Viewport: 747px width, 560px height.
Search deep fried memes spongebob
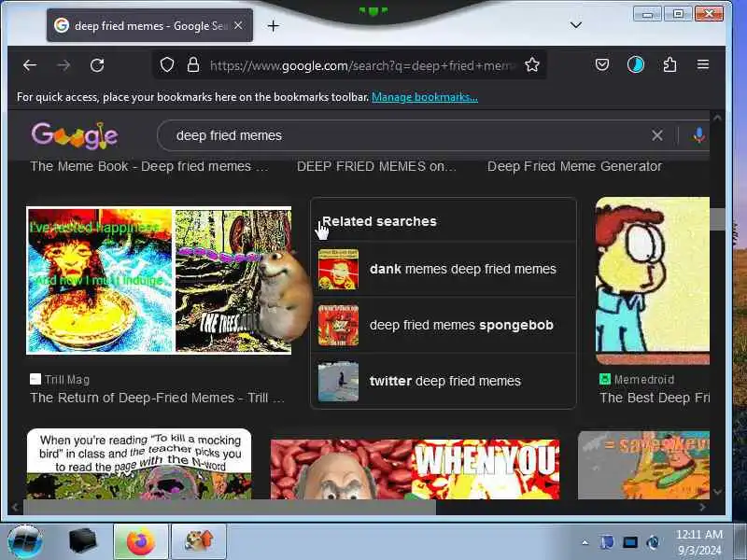click(443, 325)
